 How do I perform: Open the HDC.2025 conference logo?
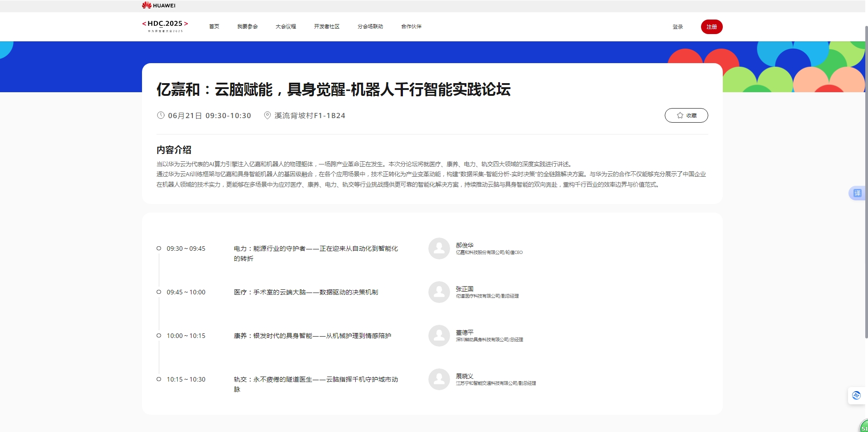tap(165, 26)
